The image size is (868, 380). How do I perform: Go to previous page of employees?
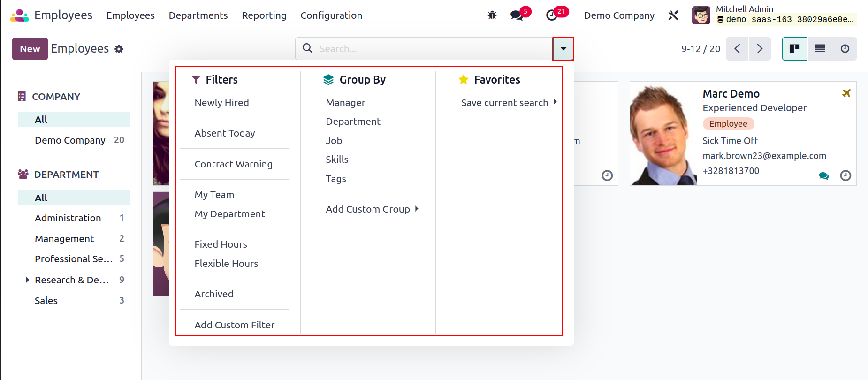tap(737, 49)
